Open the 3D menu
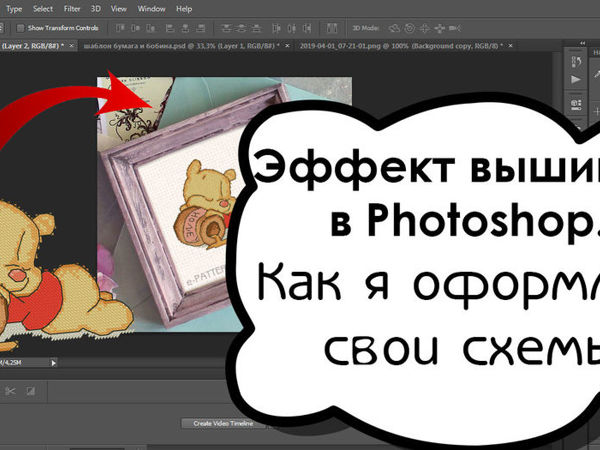This screenshot has width=600, height=450. [95, 9]
